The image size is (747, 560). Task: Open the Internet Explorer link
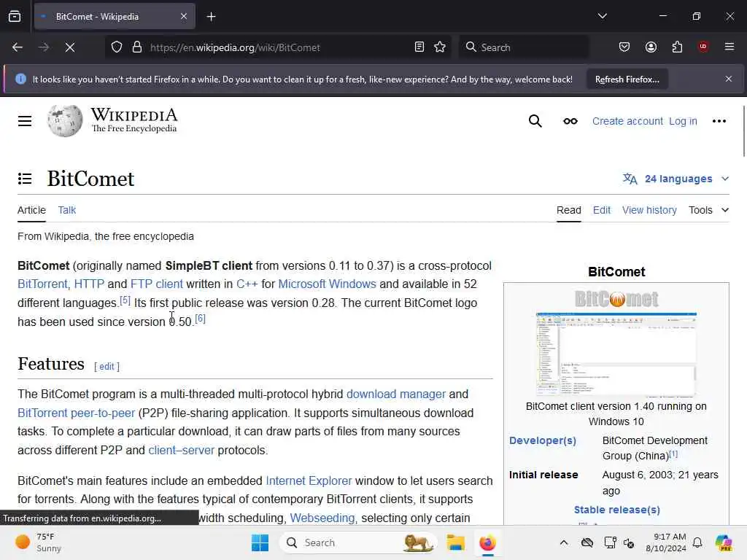click(x=309, y=481)
